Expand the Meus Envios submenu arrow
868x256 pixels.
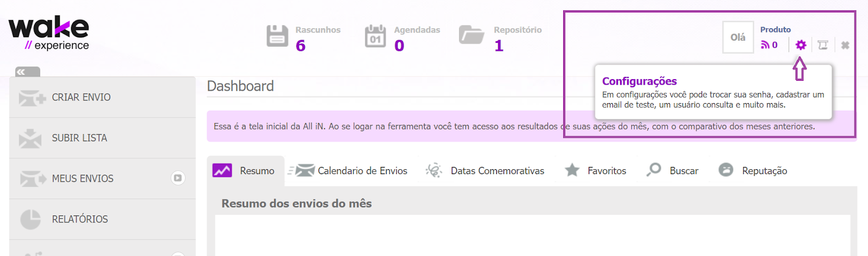point(178,178)
